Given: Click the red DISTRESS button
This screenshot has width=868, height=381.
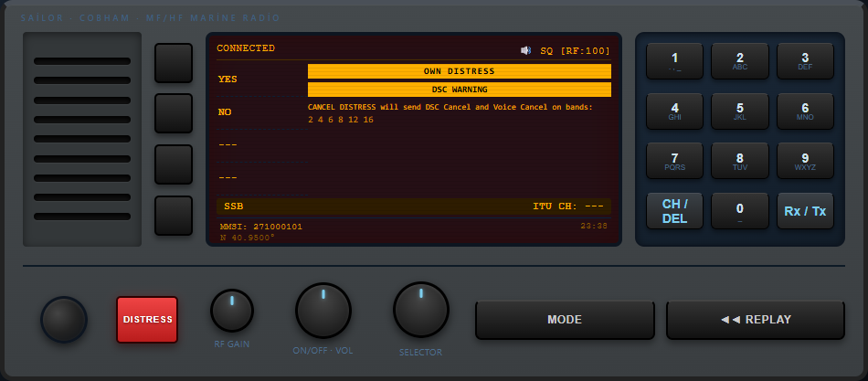Looking at the screenshot, I should pyautogui.click(x=147, y=320).
